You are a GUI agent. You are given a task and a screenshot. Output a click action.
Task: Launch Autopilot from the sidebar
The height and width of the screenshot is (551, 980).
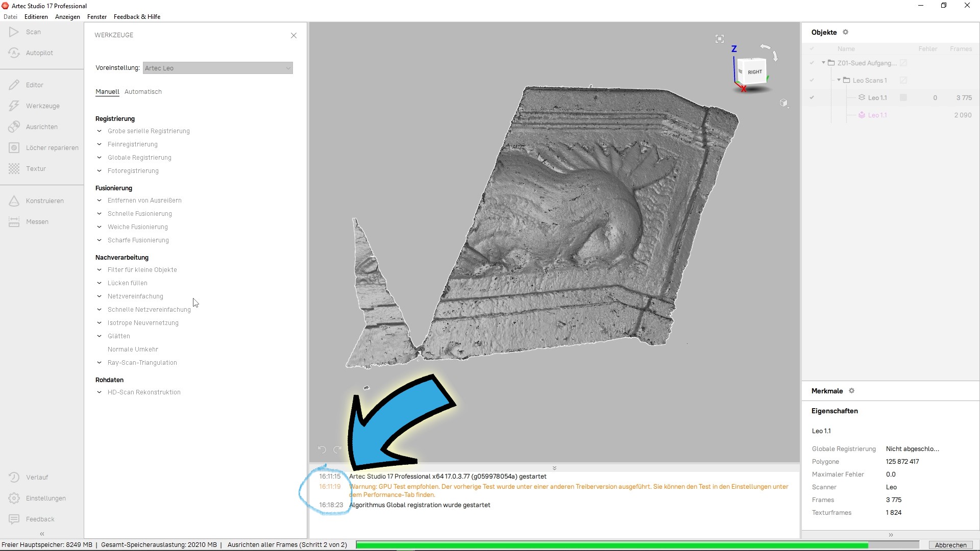point(14,53)
